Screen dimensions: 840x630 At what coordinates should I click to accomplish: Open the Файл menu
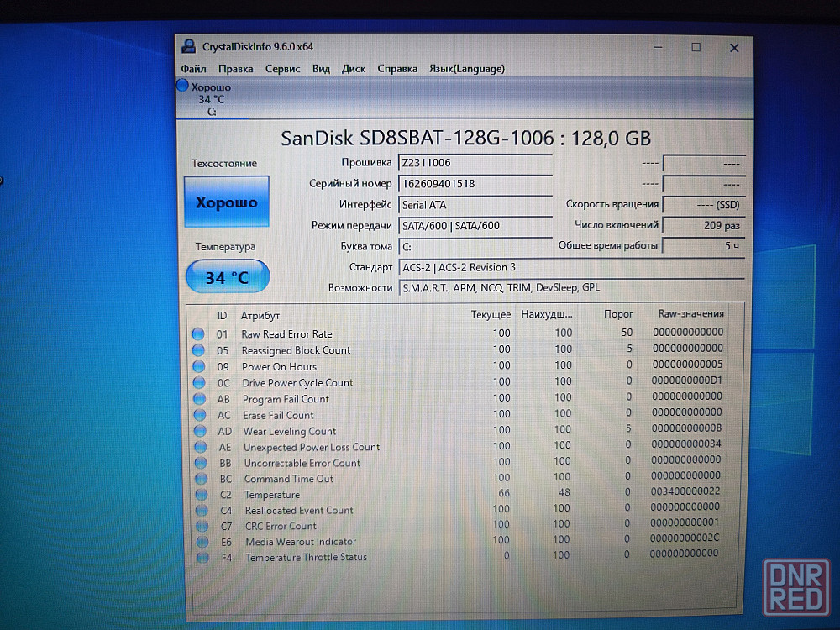click(193, 69)
